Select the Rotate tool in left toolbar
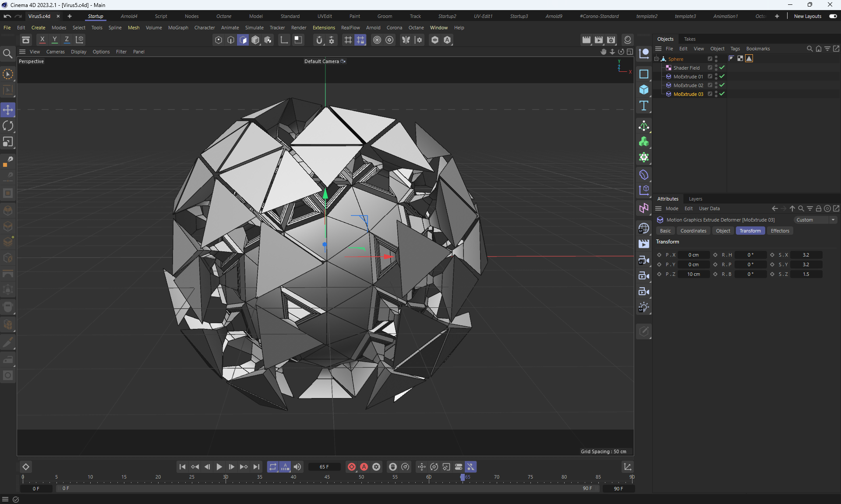This screenshot has height=504, width=841. click(x=8, y=126)
